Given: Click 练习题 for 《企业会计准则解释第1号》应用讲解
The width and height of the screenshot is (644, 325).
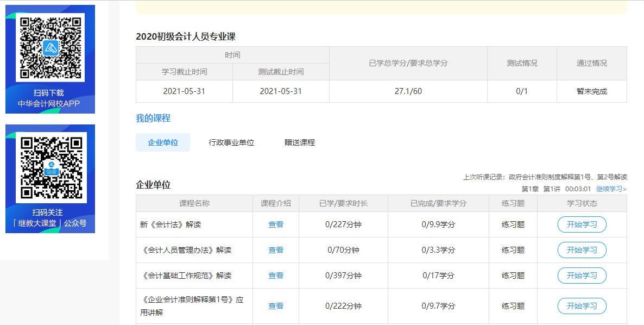Looking at the screenshot, I should (513, 305).
